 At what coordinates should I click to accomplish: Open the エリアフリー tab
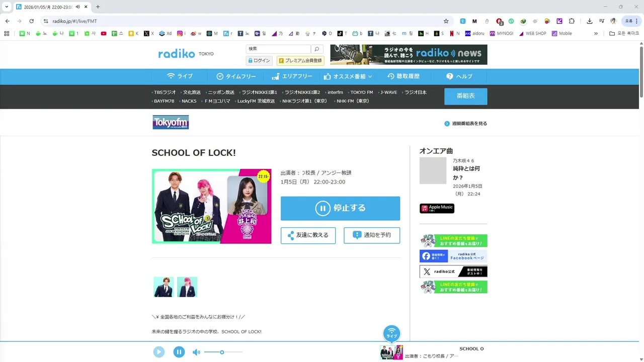tap(292, 76)
